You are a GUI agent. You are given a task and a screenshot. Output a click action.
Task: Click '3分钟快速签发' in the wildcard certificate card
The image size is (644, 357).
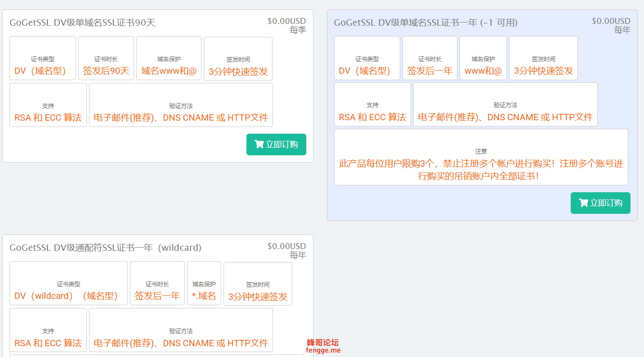point(258,296)
